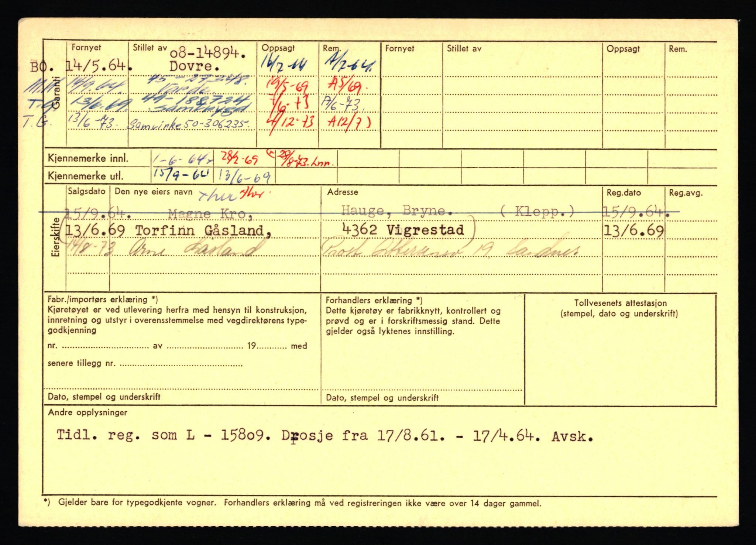Screen dimensions: 756x545
Task: Click the text Tidl. reg. som L - 15809.
Action: tap(164, 435)
